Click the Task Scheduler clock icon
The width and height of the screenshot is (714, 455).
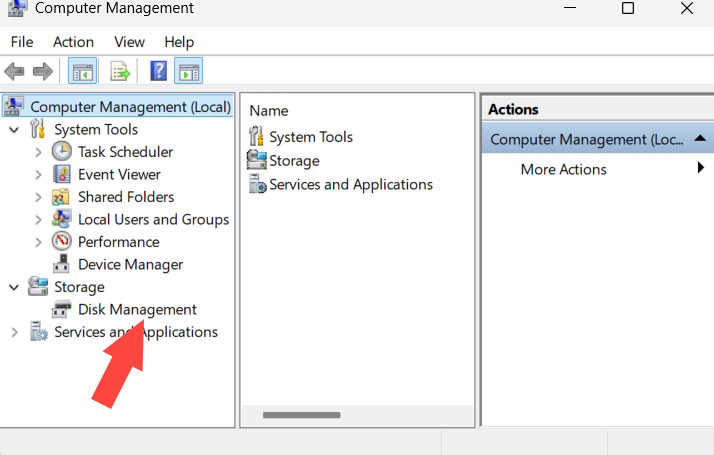point(61,151)
